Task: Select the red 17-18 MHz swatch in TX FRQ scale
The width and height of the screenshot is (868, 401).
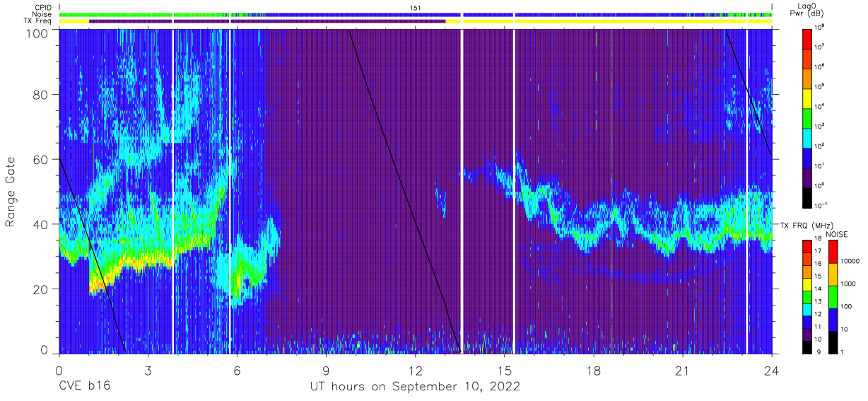Action: 807,246
